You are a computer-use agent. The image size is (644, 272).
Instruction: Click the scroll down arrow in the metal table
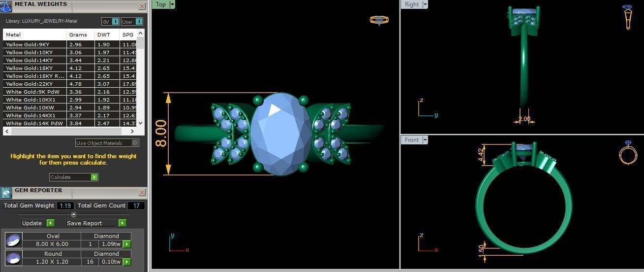point(141,123)
